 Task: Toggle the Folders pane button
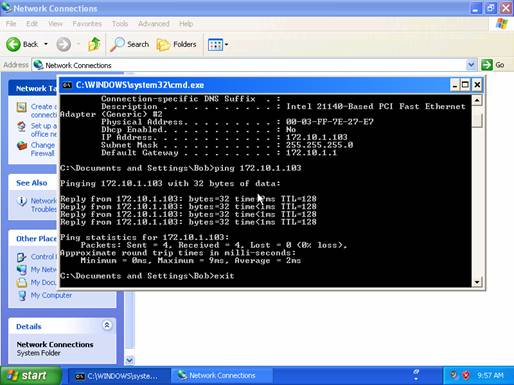[x=176, y=44]
